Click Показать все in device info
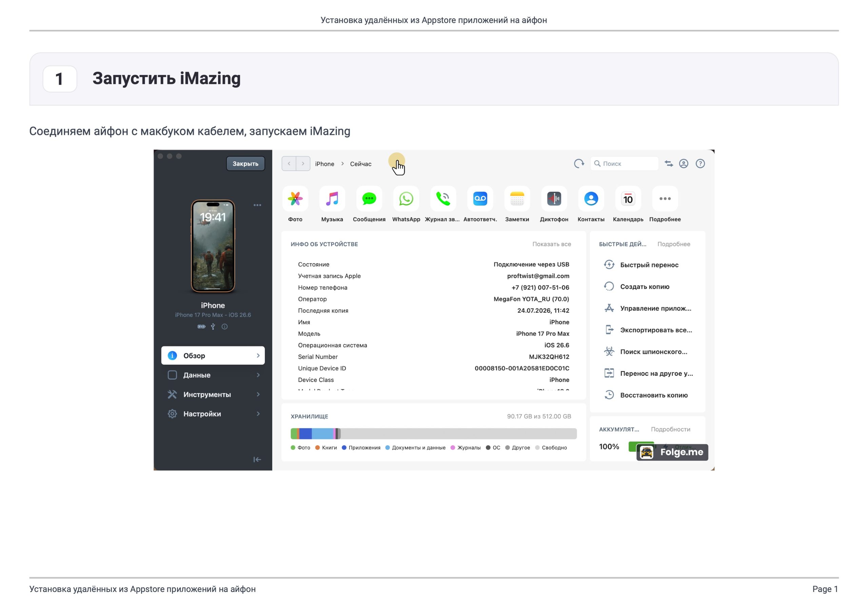 coord(552,244)
